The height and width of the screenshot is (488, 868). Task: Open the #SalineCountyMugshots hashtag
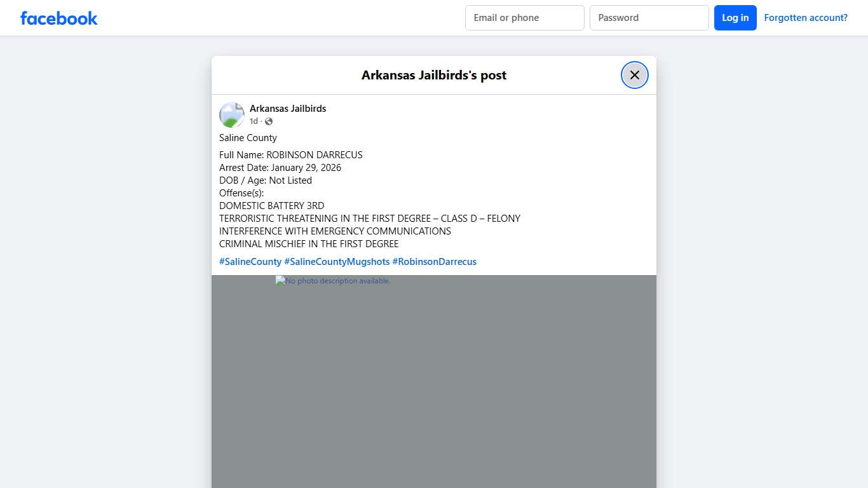click(337, 261)
